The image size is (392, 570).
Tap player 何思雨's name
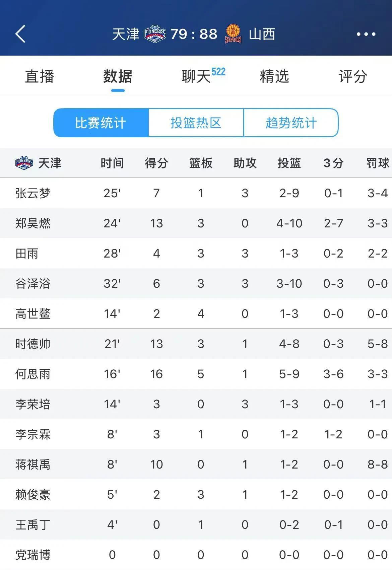[x=33, y=374]
